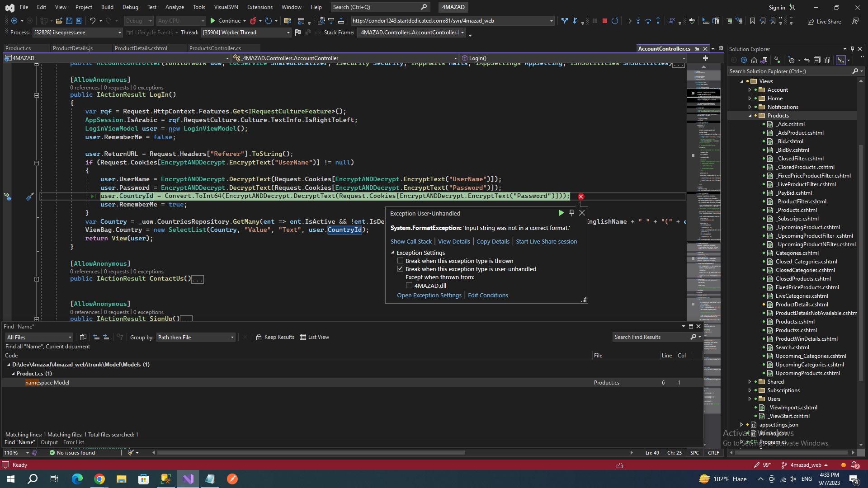
Task: Click the green Continue arrow in exception popup
Action: click(x=561, y=213)
